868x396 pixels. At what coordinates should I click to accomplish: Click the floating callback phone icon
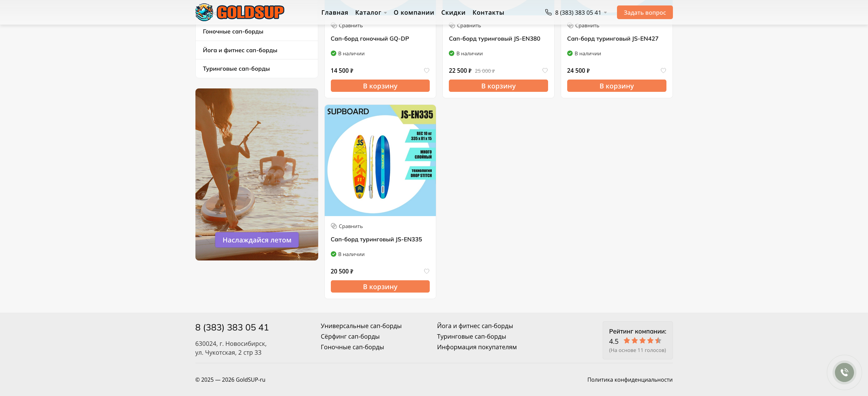[844, 372]
